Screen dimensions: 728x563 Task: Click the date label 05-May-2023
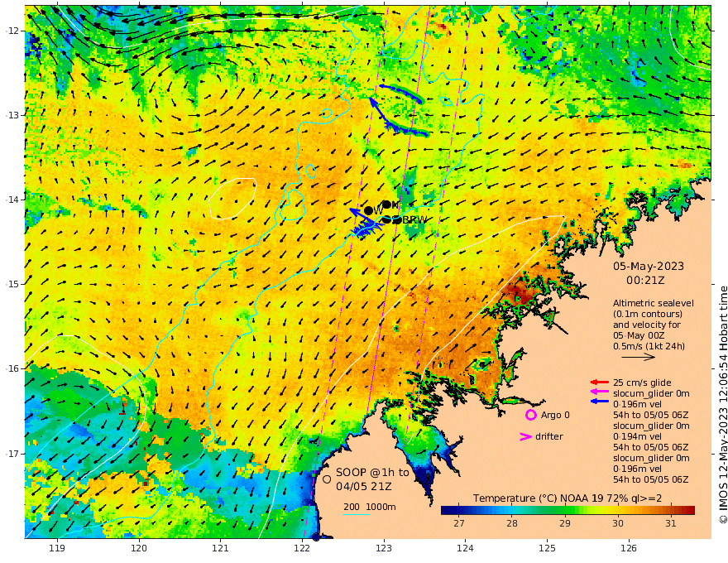click(x=648, y=266)
